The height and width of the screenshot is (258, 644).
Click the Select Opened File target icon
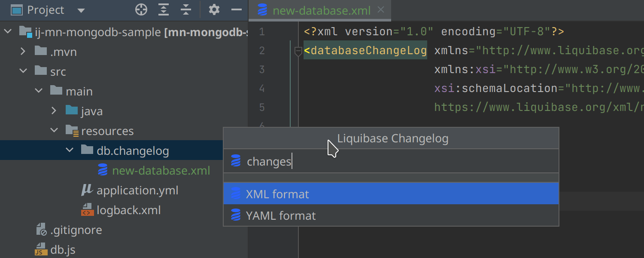click(x=141, y=10)
